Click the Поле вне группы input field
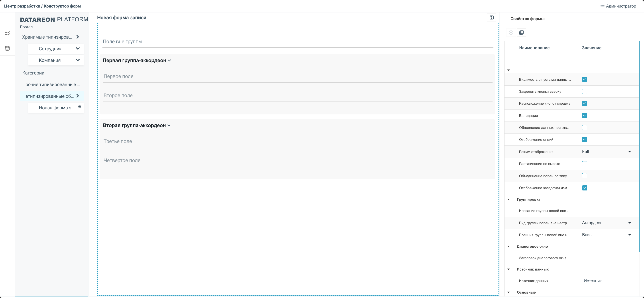 (298, 42)
